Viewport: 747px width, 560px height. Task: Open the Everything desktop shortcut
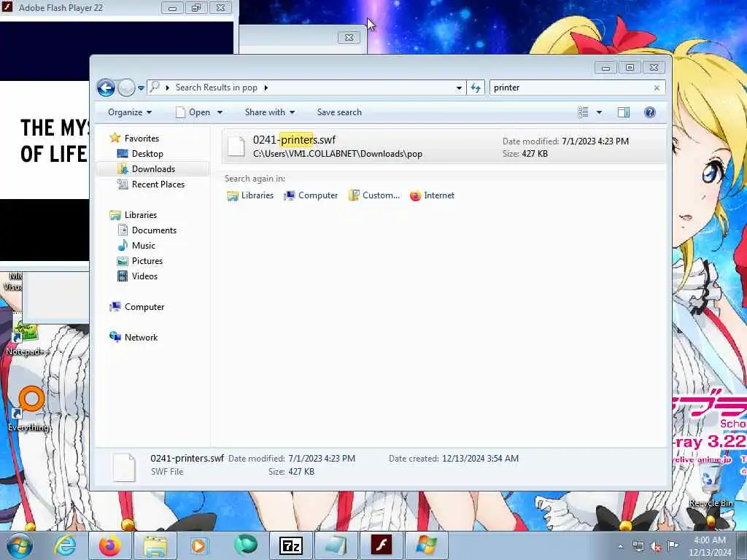coord(29,410)
